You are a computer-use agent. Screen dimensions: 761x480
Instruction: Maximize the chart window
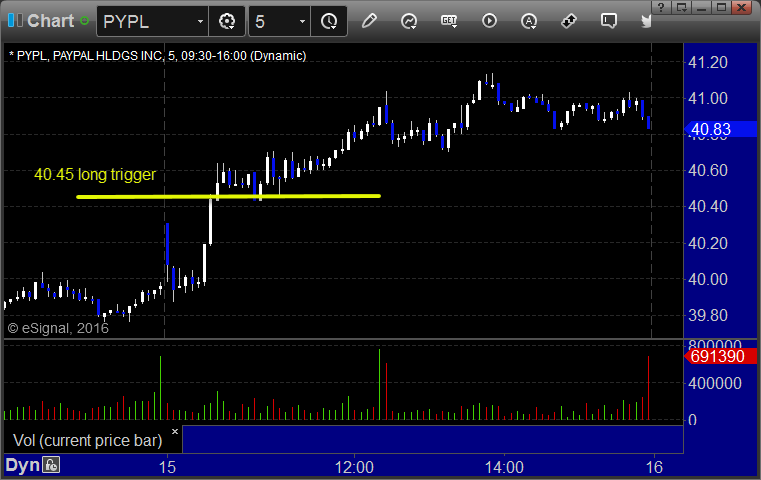tap(721, 7)
